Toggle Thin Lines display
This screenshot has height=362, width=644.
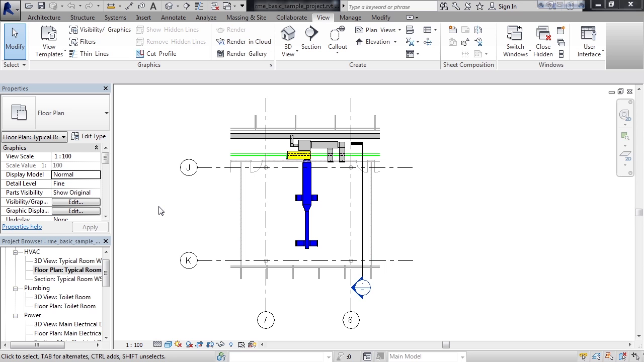(x=89, y=54)
